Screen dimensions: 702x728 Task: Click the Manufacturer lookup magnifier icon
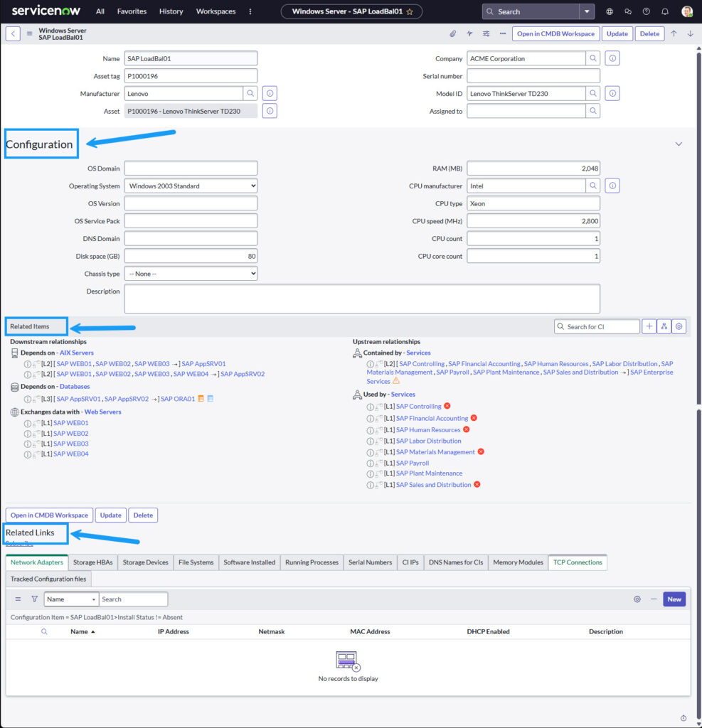pos(250,93)
